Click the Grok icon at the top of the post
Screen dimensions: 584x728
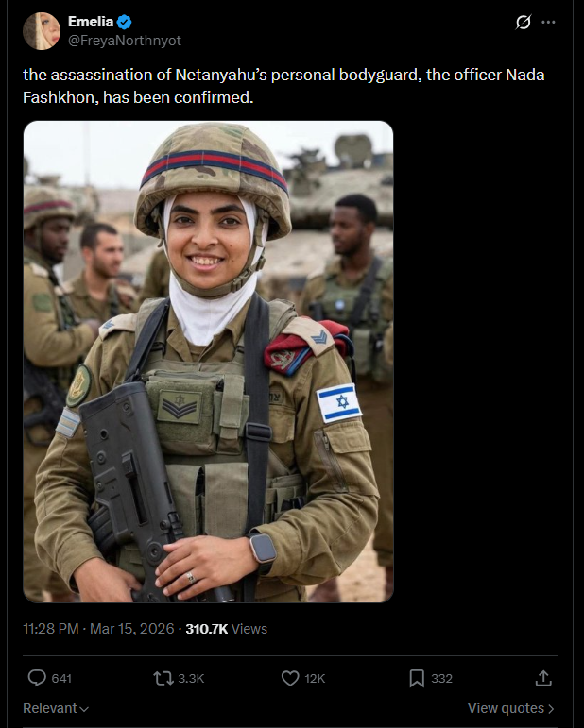click(524, 22)
